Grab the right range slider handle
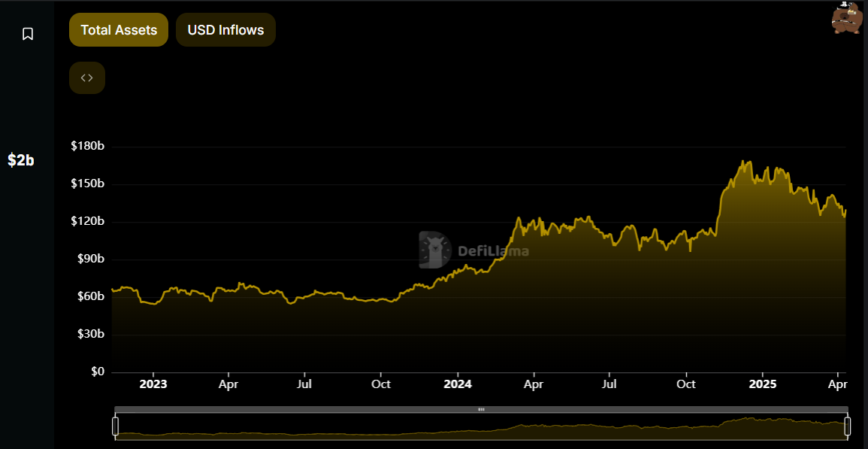This screenshot has height=449, width=868. [848, 426]
